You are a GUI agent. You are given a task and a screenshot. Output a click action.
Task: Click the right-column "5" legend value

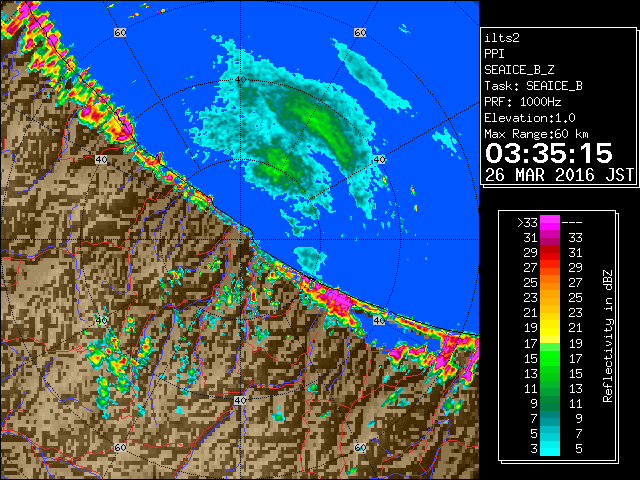click(578, 449)
